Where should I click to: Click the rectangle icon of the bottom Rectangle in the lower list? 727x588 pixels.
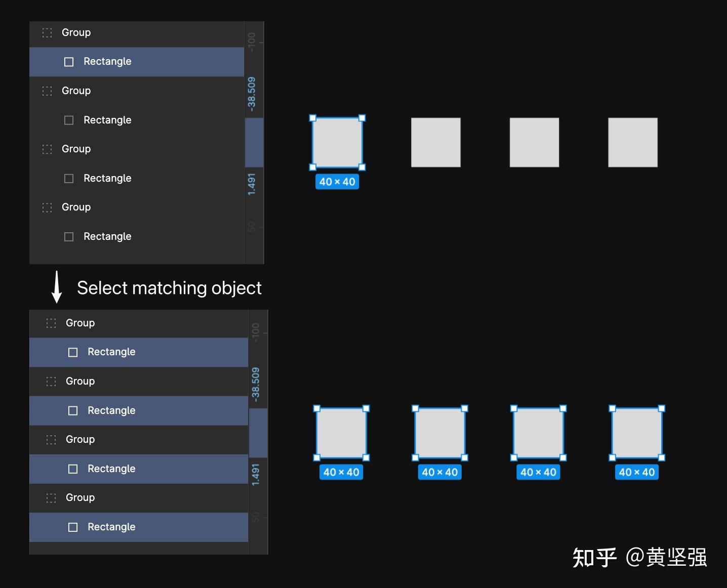pos(73,527)
